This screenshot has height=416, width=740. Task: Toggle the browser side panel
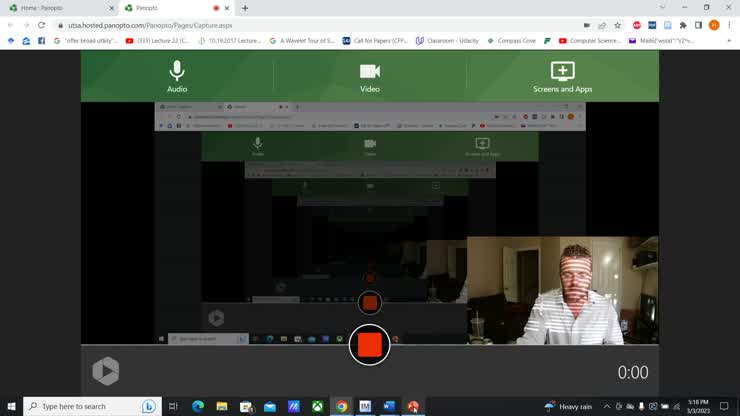pyautogui.click(x=698, y=25)
